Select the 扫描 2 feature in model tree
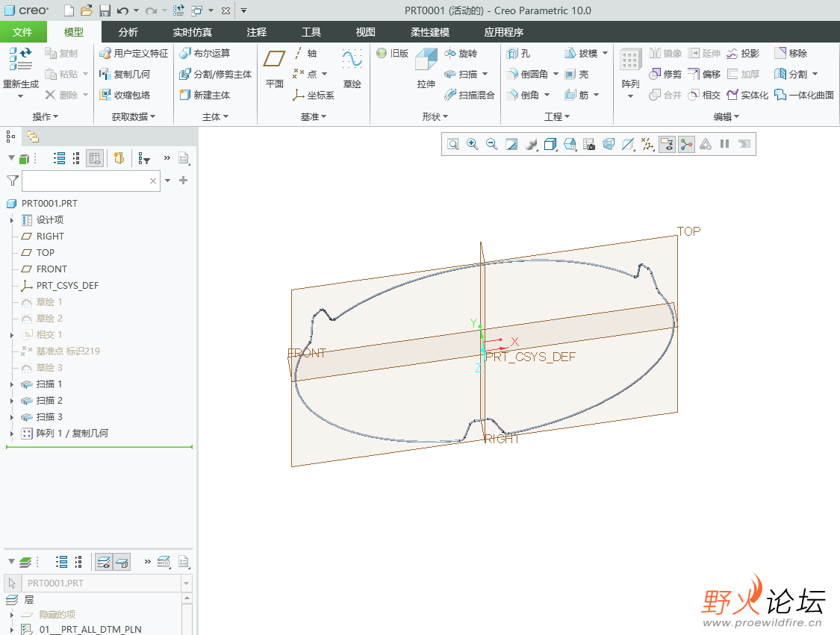This screenshot has height=635, width=840. pyautogui.click(x=49, y=401)
